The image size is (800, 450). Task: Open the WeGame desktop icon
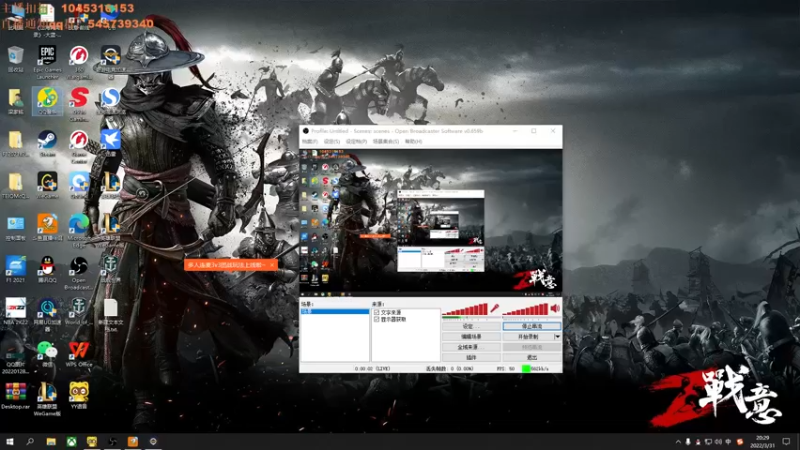47,185
